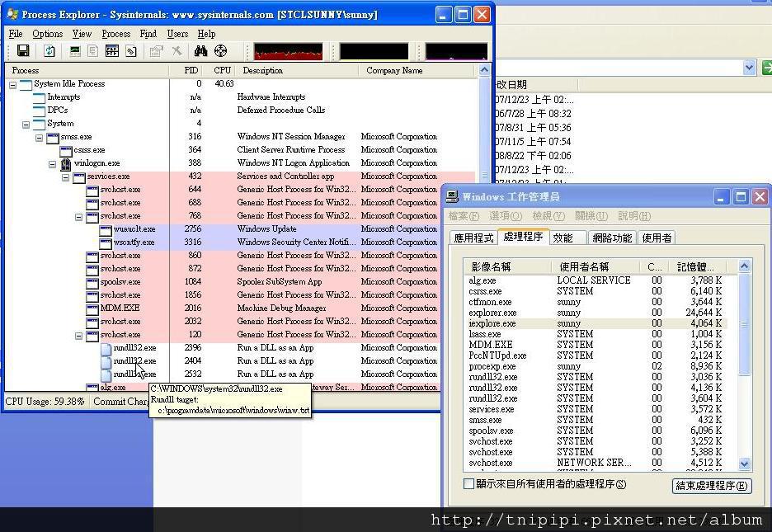Sort by the 影像名稱 column header
Image resolution: width=772 pixels, height=532 pixels.
click(507, 266)
